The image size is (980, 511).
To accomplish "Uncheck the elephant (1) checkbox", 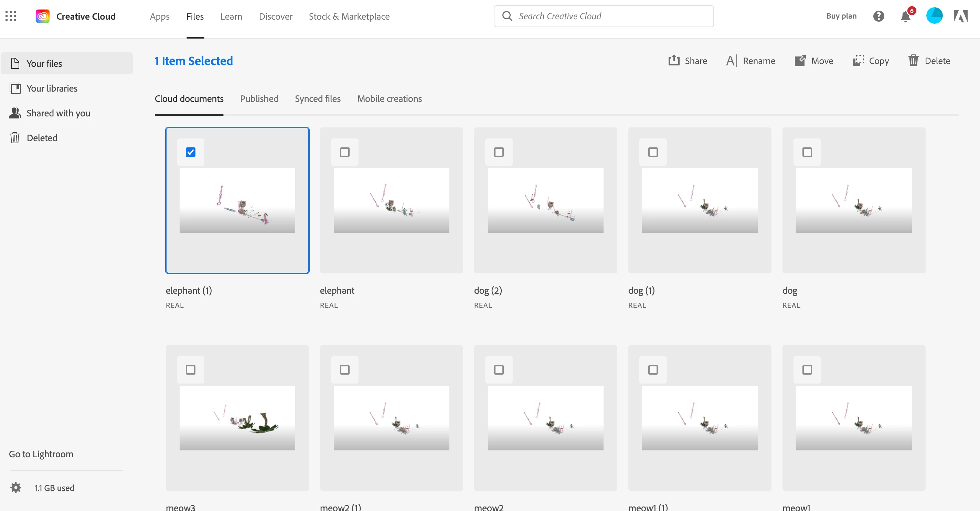I will pyautogui.click(x=191, y=152).
